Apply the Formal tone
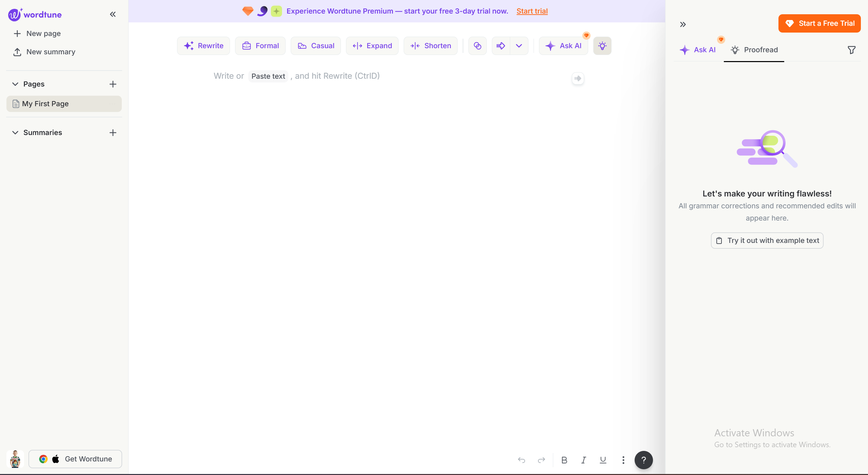 [x=260, y=45]
